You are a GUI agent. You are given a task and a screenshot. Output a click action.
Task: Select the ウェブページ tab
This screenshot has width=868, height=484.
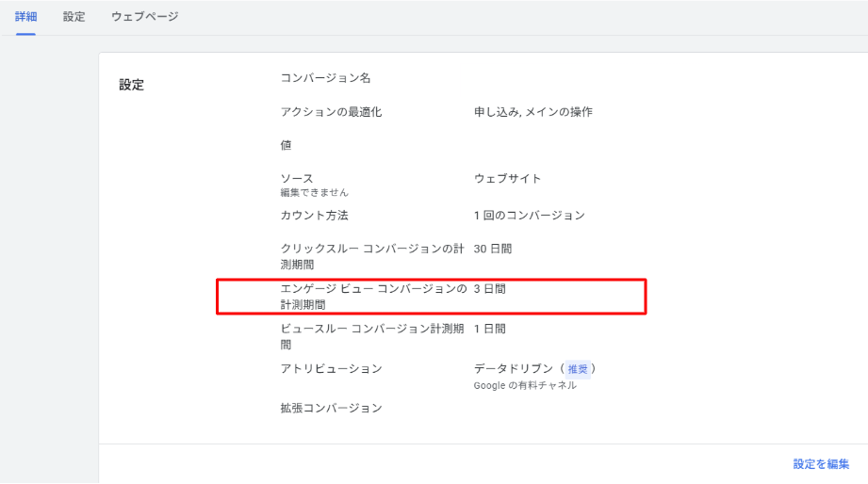pyautogui.click(x=144, y=17)
